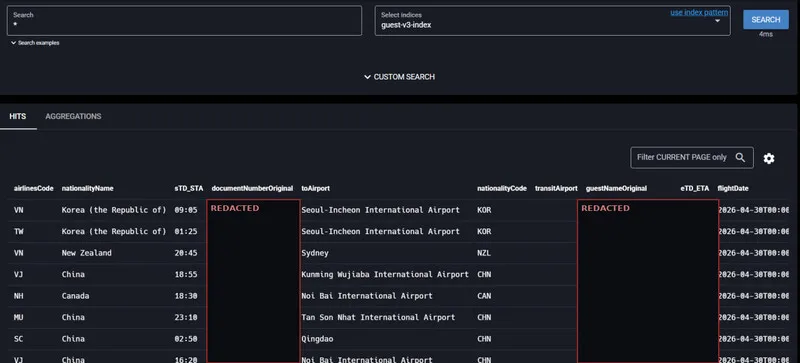The width and height of the screenshot is (800, 363).
Task: Click the magnifier icon in the filter box
Action: tap(740, 157)
